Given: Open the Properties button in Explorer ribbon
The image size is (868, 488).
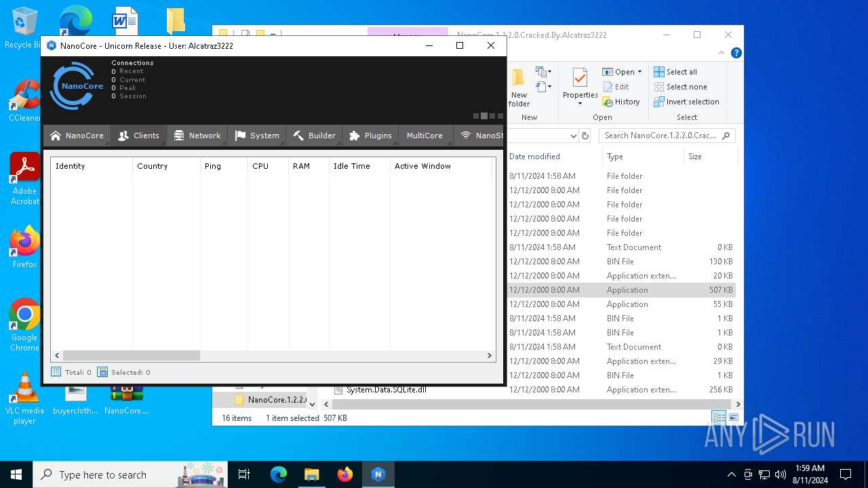Looking at the screenshot, I should click(x=580, y=86).
